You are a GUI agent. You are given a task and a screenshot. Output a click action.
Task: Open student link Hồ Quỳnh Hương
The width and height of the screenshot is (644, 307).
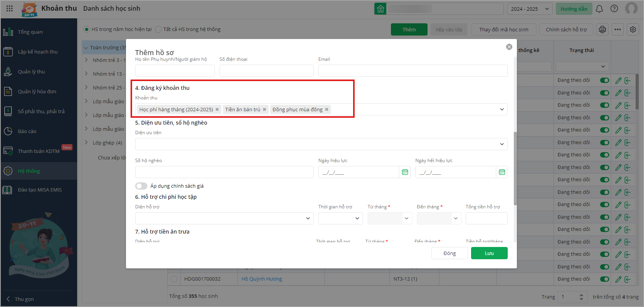[x=262, y=279]
